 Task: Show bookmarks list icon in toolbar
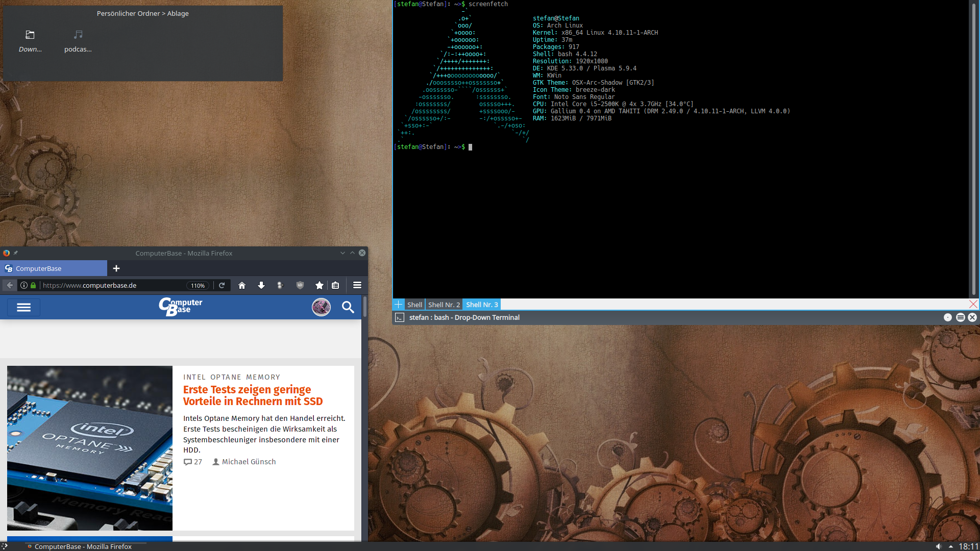335,285
